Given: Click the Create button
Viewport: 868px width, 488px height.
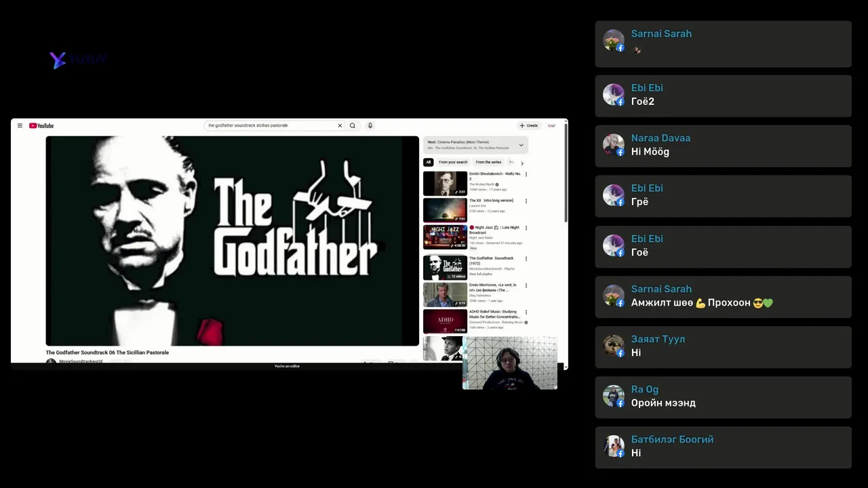Looking at the screenshot, I should coord(529,125).
